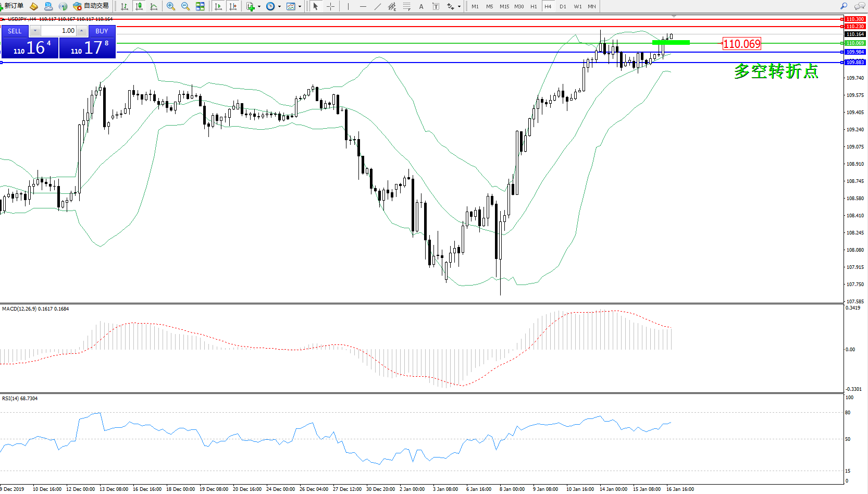Select the text label tool
This screenshot has height=494, width=868.
coord(421,6)
